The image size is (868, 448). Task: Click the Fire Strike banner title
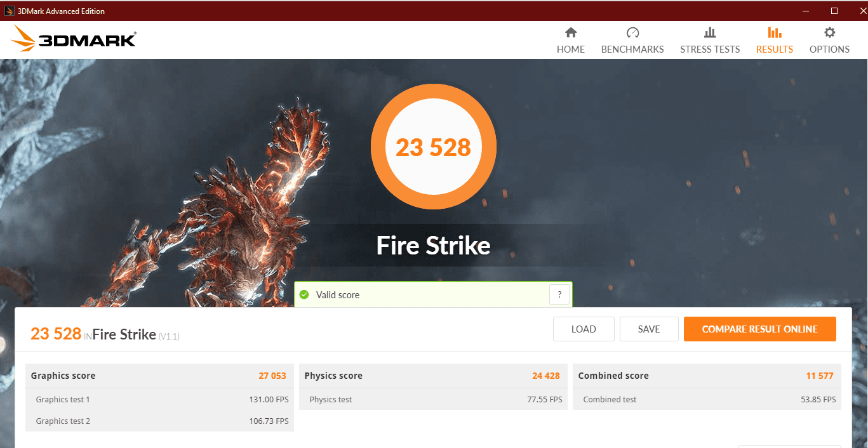click(x=434, y=246)
